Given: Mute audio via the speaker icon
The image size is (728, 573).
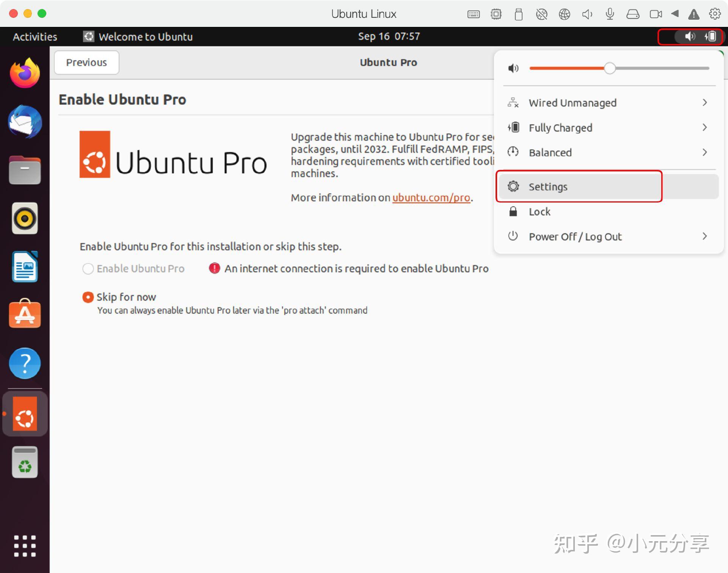Looking at the screenshot, I should point(513,68).
